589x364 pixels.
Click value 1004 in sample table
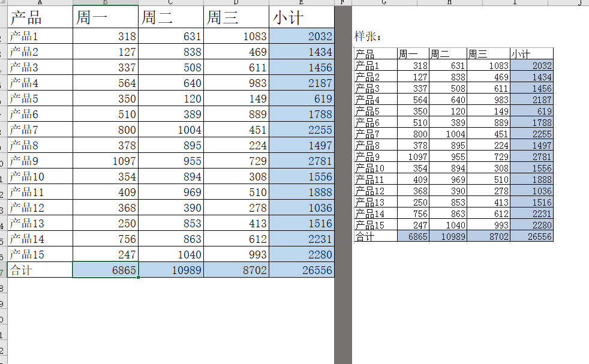(x=448, y=134)
